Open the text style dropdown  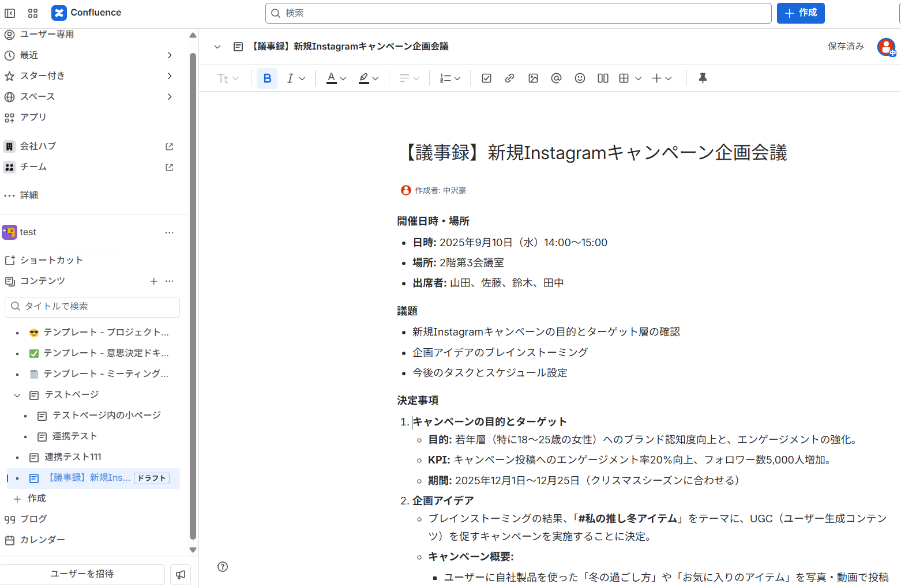coord(228,78)
